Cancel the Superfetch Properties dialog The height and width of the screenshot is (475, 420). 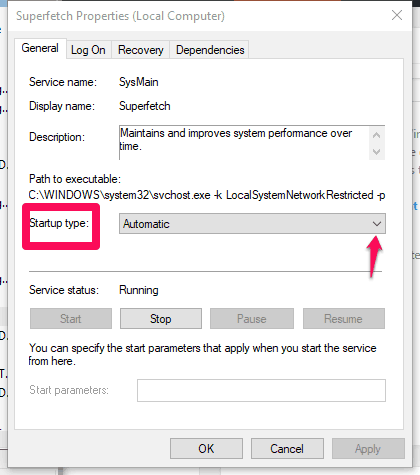pos(287,449)
